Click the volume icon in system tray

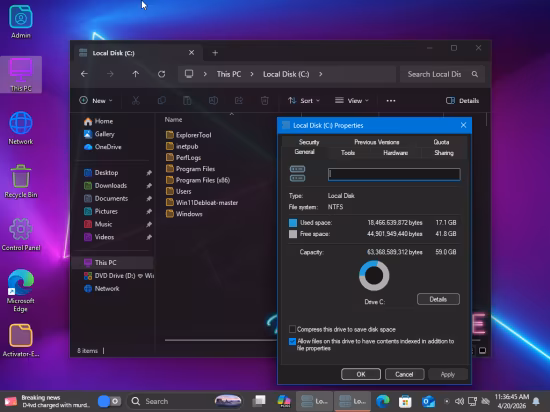[x=459, y=401]
